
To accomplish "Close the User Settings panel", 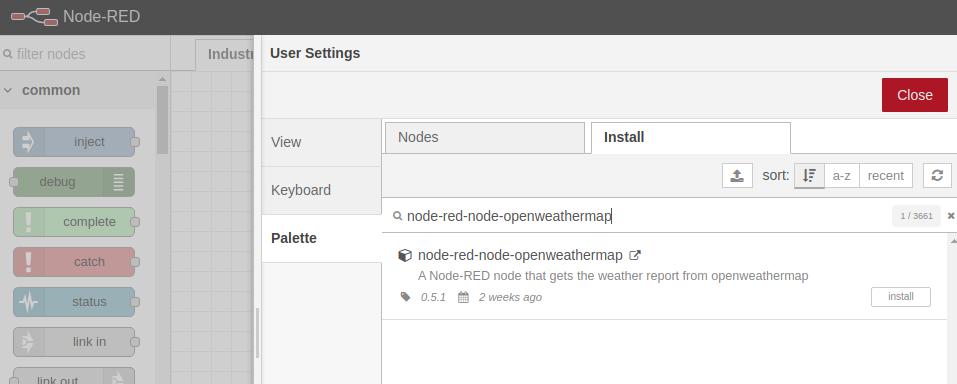I will pos(914,95).
